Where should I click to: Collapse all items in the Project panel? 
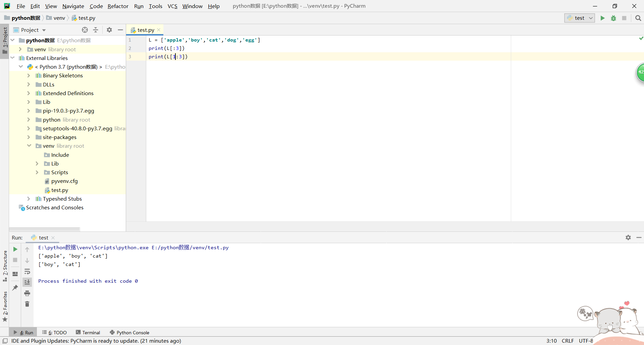(96, 30)
